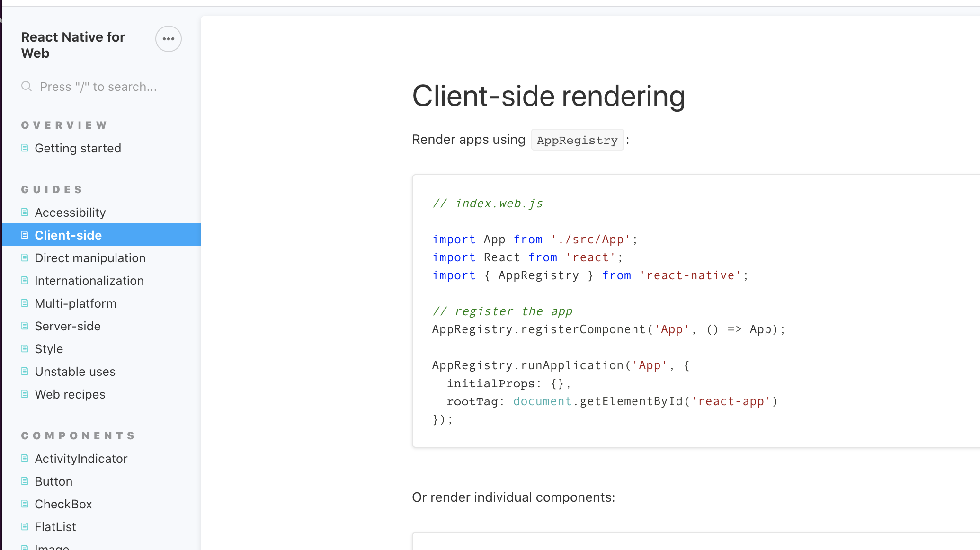The width and height of the screenshot is (980, 550).
Task: Click the React Native for Web title
Action: (x=72, y=45)
